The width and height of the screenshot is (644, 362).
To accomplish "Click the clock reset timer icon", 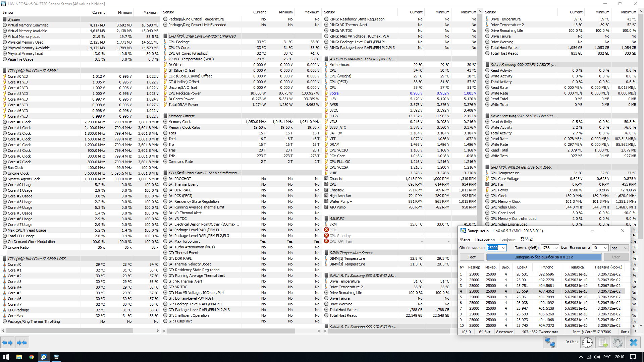I will coord(587,343).
